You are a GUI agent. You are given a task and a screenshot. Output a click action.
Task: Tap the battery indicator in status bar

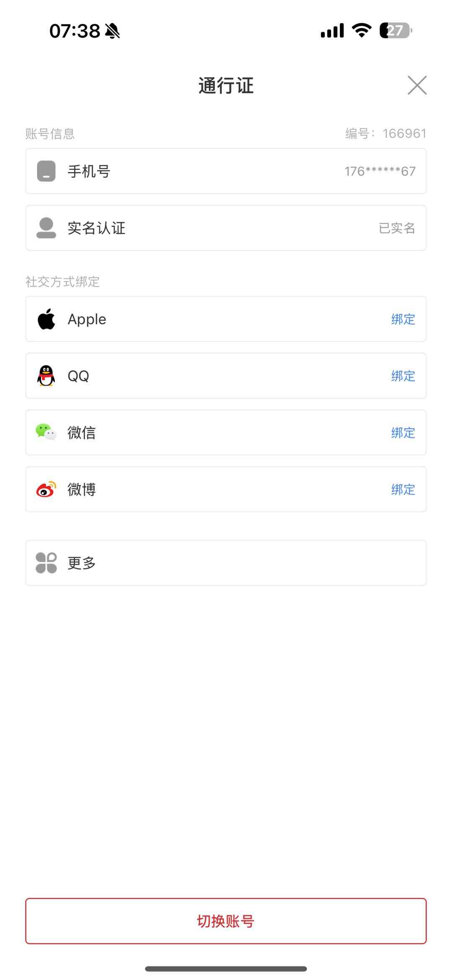coord(395,31)
